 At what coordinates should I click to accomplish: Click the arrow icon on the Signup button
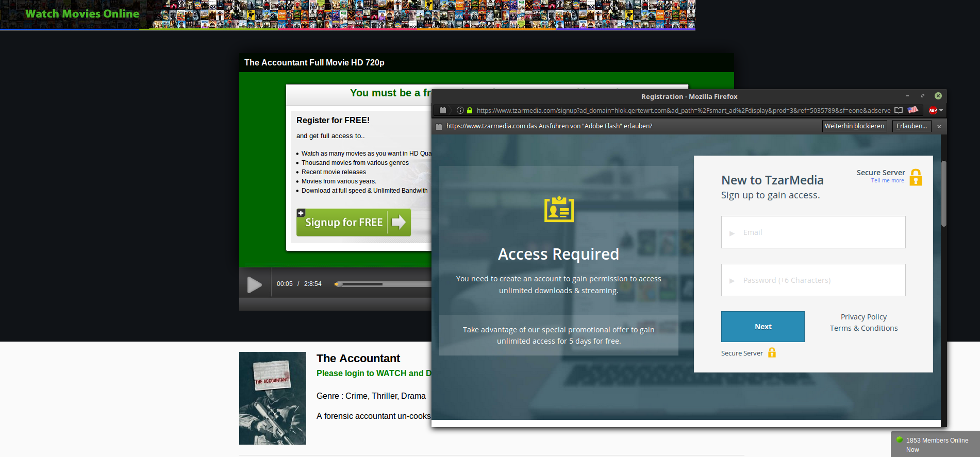(x=398, y=222)
